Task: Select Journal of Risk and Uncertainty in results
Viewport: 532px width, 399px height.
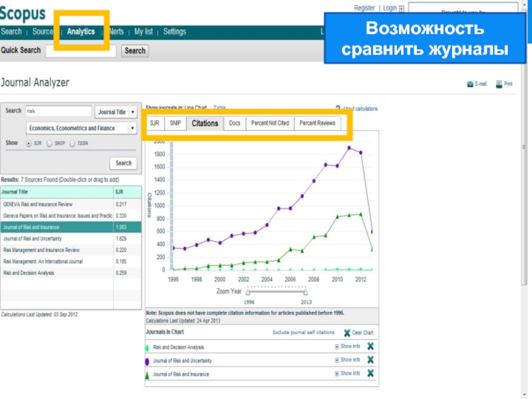Action: click(33, 238)
